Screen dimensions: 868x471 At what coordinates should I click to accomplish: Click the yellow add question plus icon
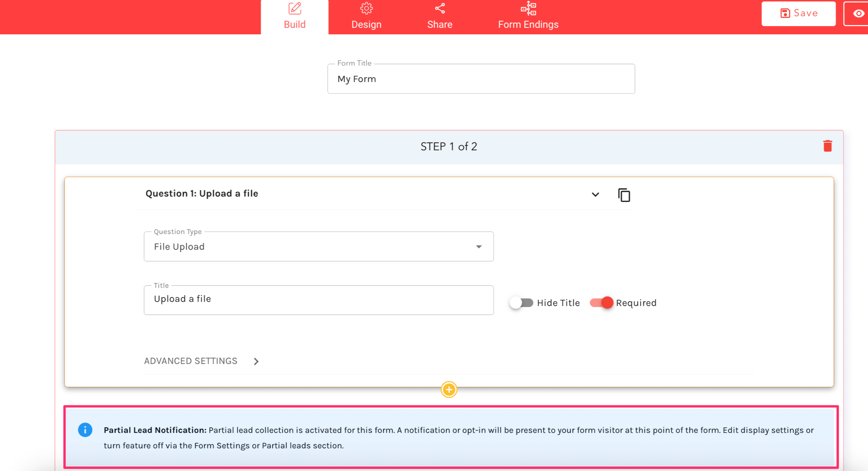(449, 389)
